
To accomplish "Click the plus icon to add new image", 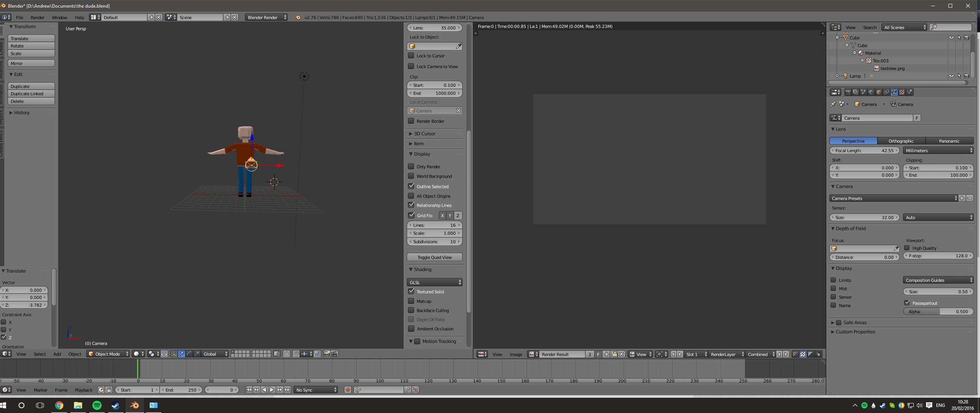I will tap(606, 354).
